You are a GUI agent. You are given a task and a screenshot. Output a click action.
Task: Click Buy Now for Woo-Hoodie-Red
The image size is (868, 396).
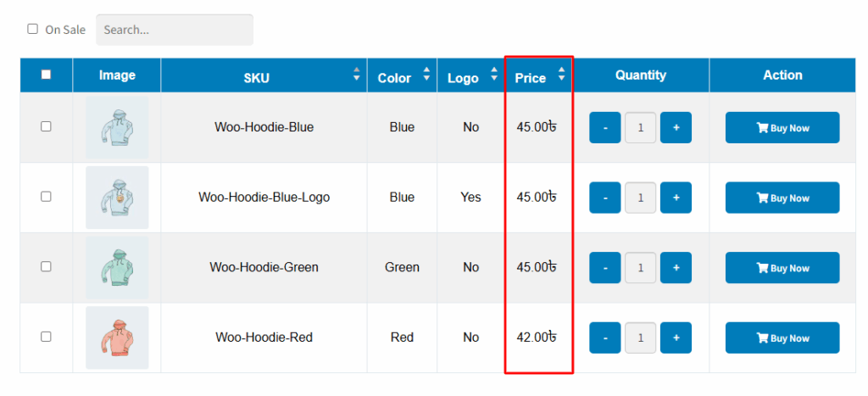pyautogui.click(x=782, y=337)
